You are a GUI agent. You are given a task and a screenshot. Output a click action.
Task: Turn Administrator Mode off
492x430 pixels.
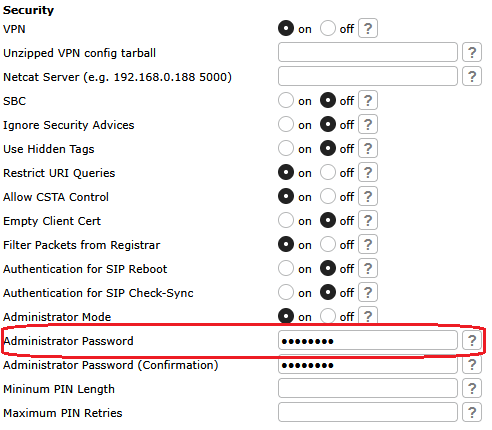[328, 316]
